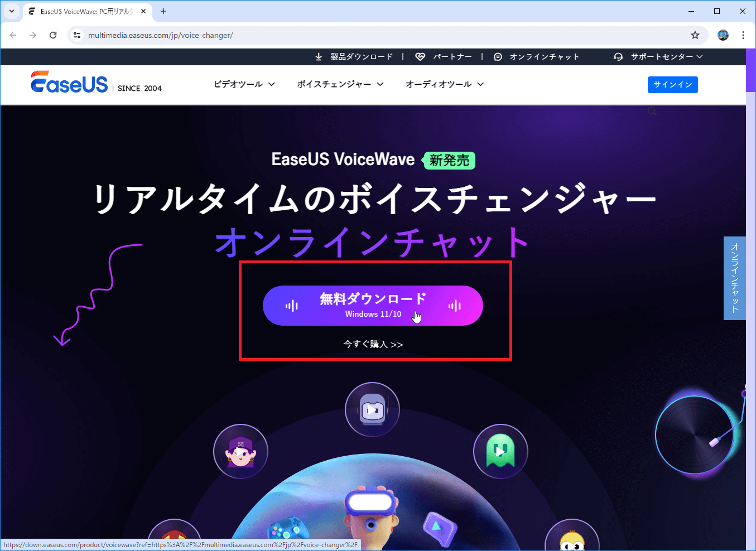Click the green ghost character icon
Image resolution: width=756 pixels, height=551 pixels.
pos(500,451)
